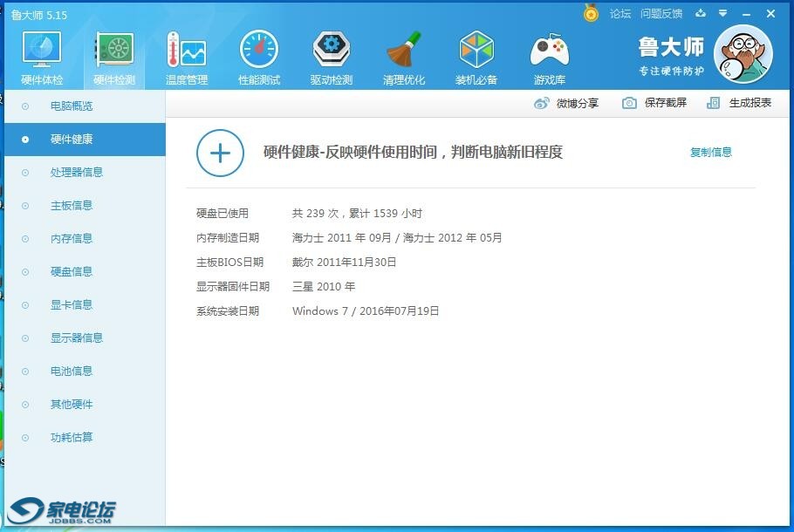This screenshot has height=532, width=794.
Task: Click 保存截屏 save screenshot
Action: tap(666, 103)
